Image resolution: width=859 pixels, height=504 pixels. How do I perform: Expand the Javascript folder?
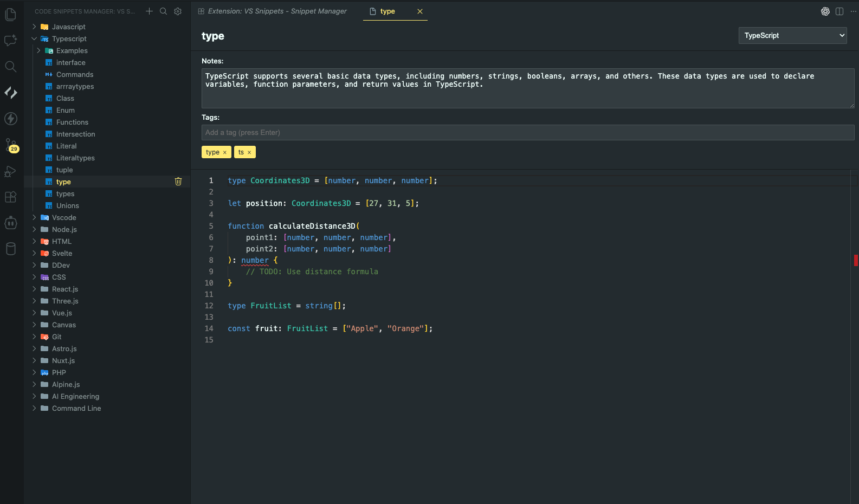click(x=35, y=27)
